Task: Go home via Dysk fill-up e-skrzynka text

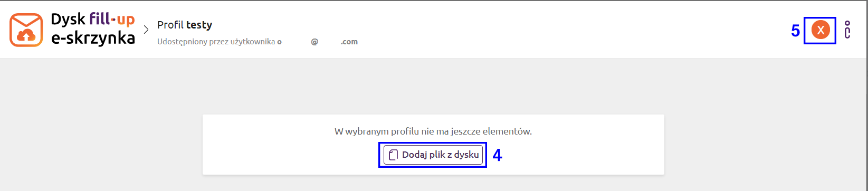Action: click(93, 30)
